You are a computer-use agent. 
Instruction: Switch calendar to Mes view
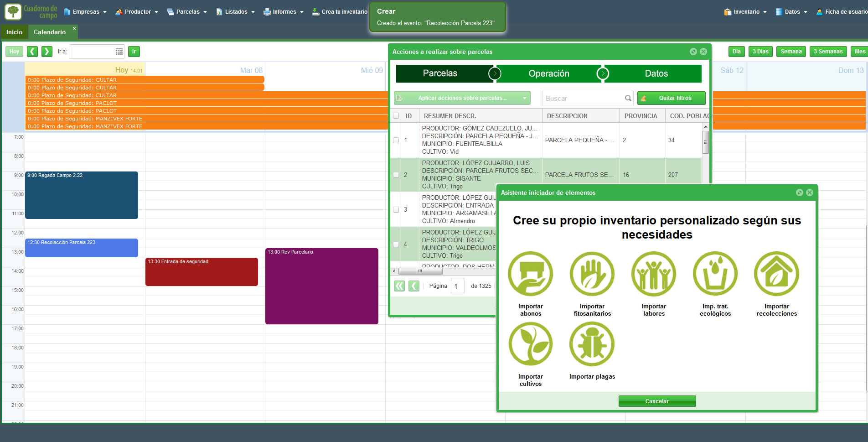859,52
